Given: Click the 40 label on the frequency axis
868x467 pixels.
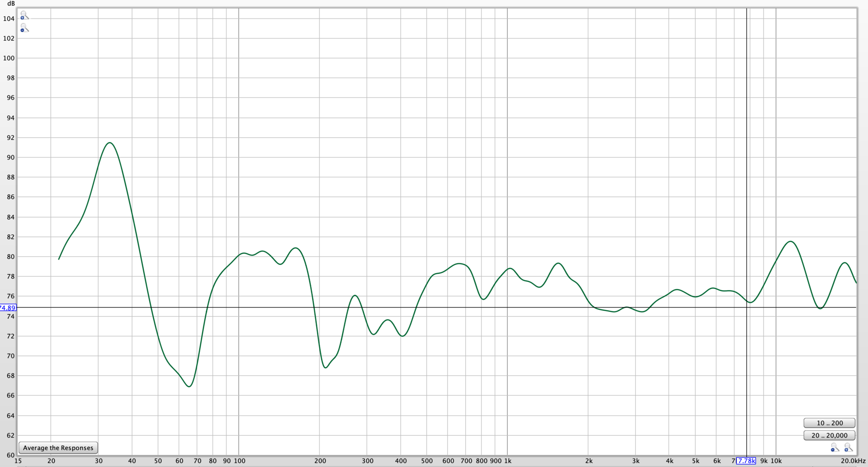Looking at the screenshot, I should click(132, 461).
